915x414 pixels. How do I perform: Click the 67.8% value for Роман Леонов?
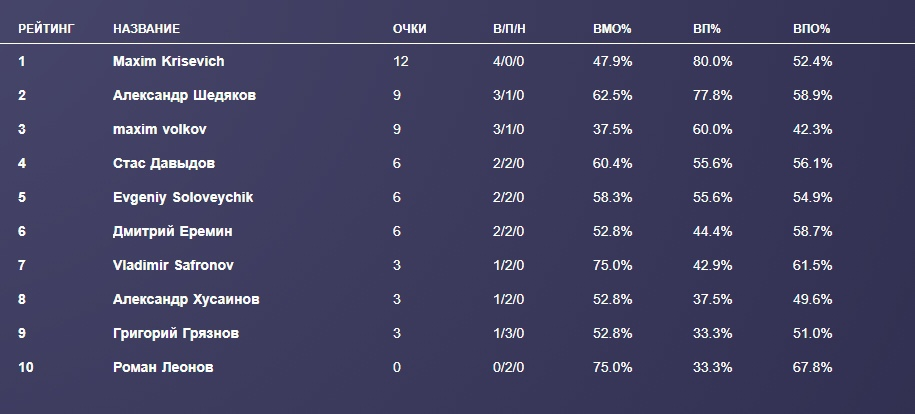tap(813, 367)
